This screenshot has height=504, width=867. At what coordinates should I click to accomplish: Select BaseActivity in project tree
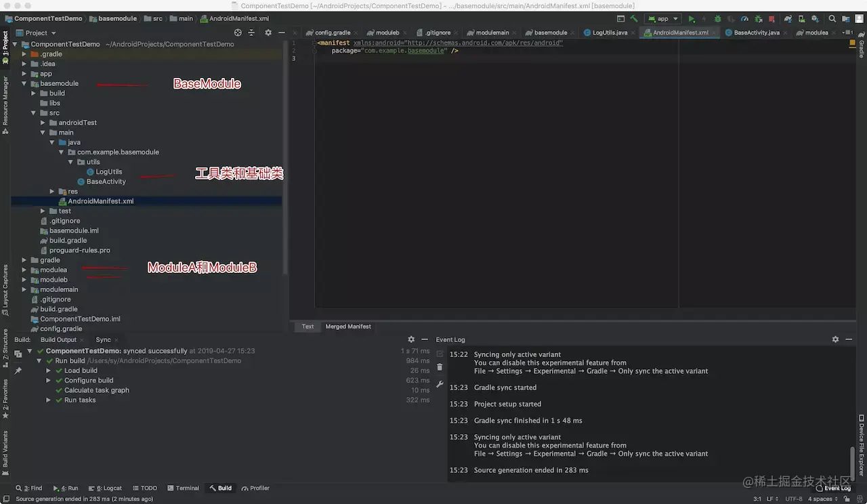click(x=102, y=182)
